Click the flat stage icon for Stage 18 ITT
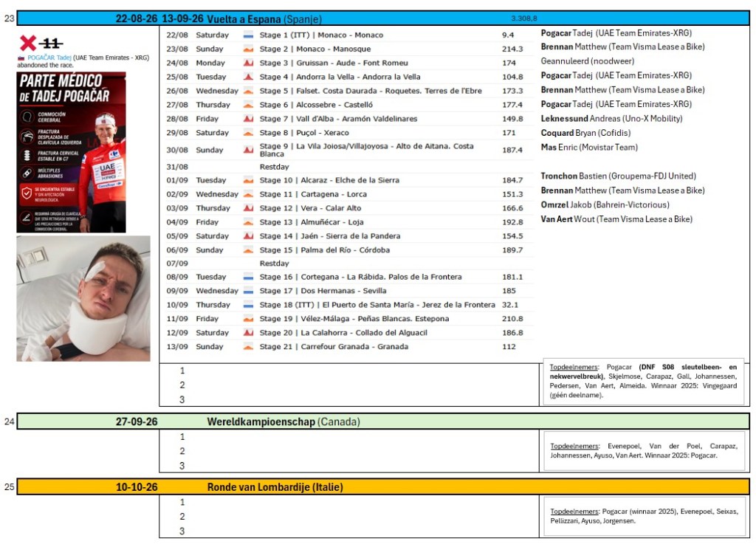756x544 pixels. click(x=248, y=305)
